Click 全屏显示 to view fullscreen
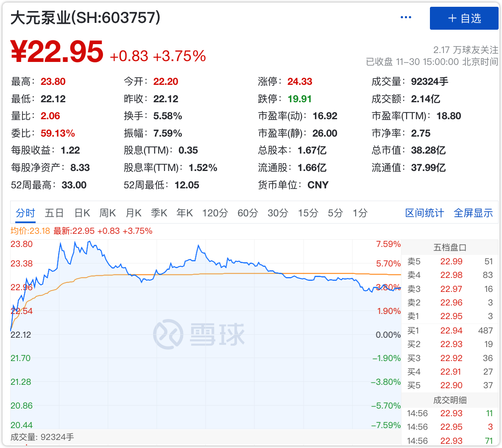Screen dimensions: 502x448 [473, 213]
